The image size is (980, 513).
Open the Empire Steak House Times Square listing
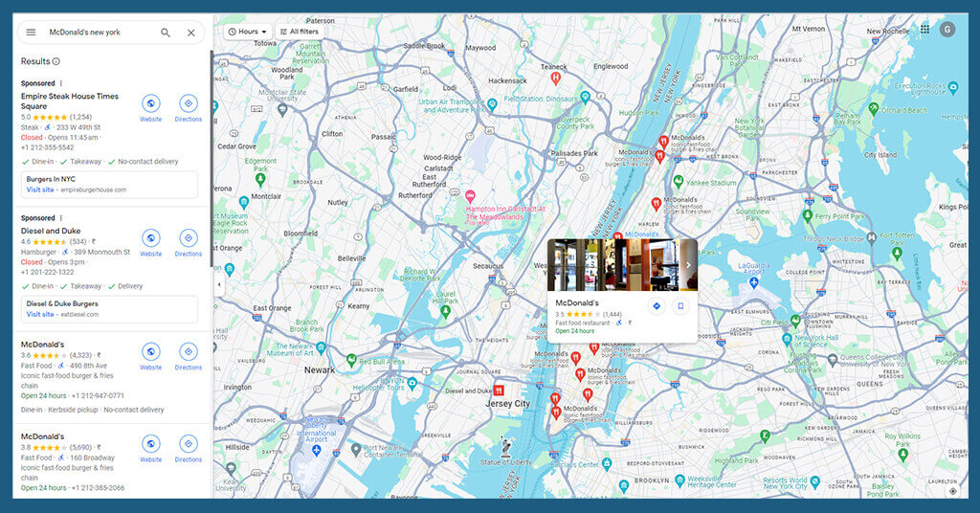[69, 101]
